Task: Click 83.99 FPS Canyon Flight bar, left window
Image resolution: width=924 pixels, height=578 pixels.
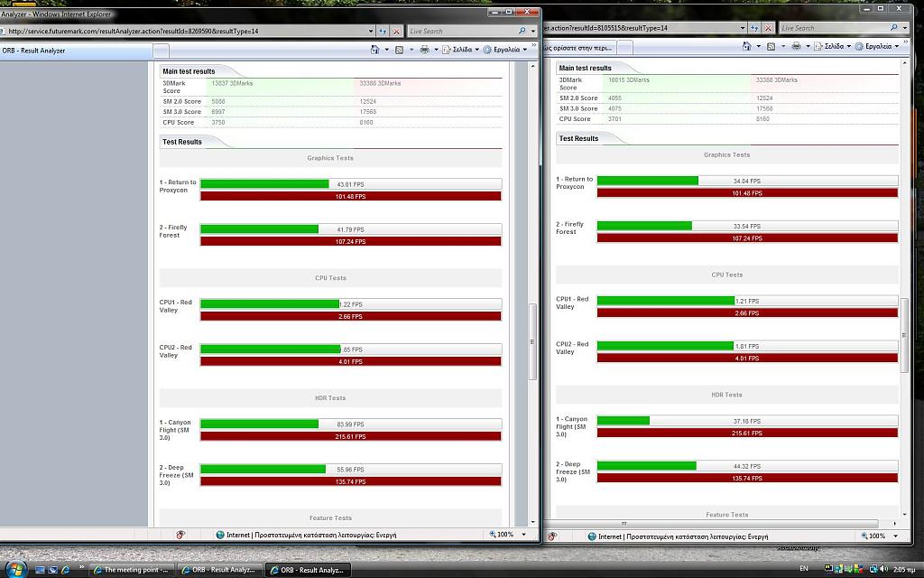Action: (x=351, y=424)
